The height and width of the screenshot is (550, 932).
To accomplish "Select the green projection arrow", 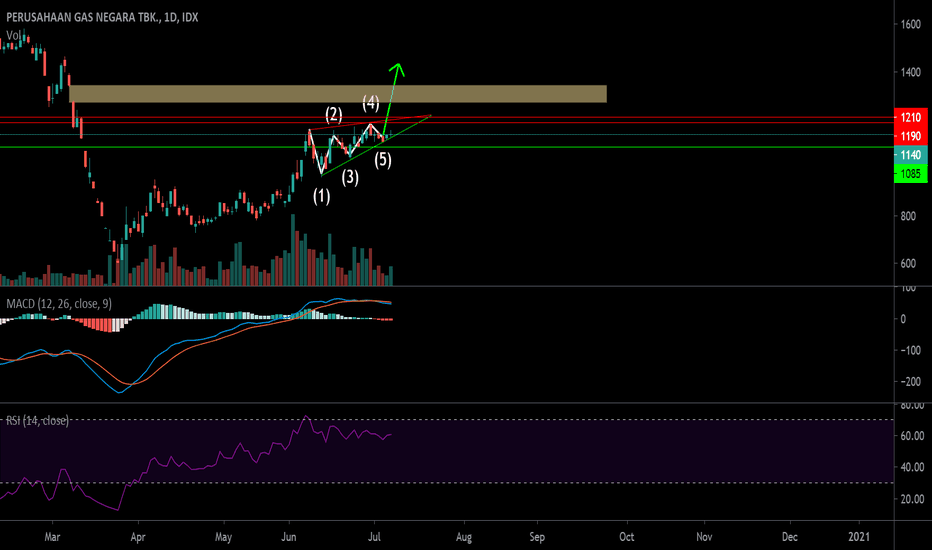I will (x=394, y=98).
